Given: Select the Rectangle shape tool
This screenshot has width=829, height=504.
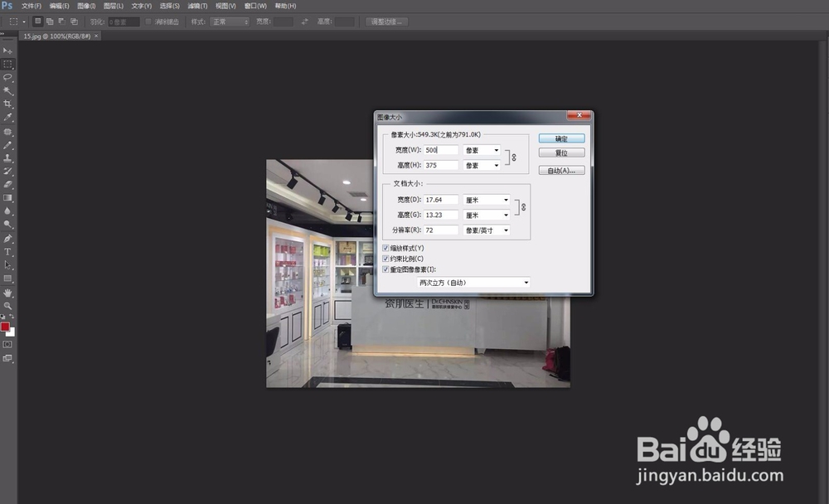Looking at the screenshot, I should click(x=7, y=279).
